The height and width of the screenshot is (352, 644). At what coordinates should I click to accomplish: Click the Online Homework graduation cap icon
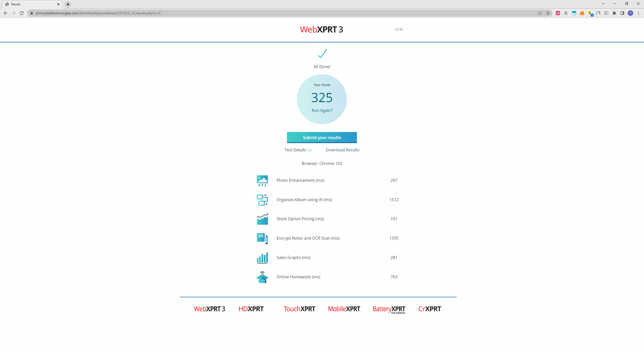click(x=262, y=277)
